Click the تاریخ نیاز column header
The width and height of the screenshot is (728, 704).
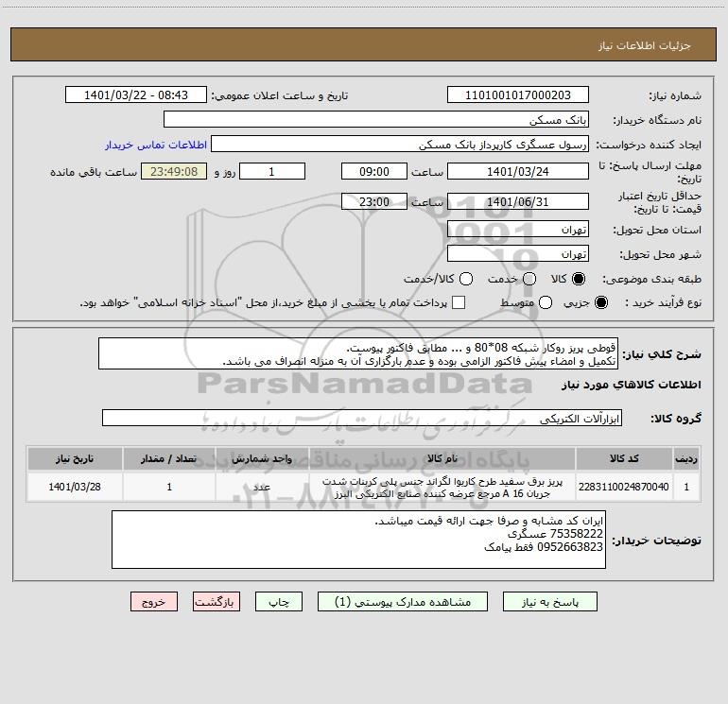(75, 458)
